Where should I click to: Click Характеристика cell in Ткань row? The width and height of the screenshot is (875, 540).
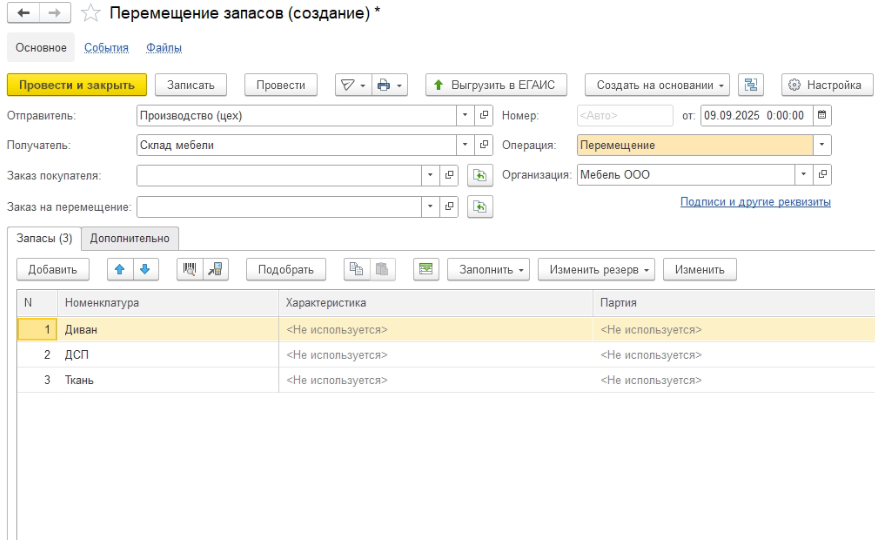pos(436,380)
